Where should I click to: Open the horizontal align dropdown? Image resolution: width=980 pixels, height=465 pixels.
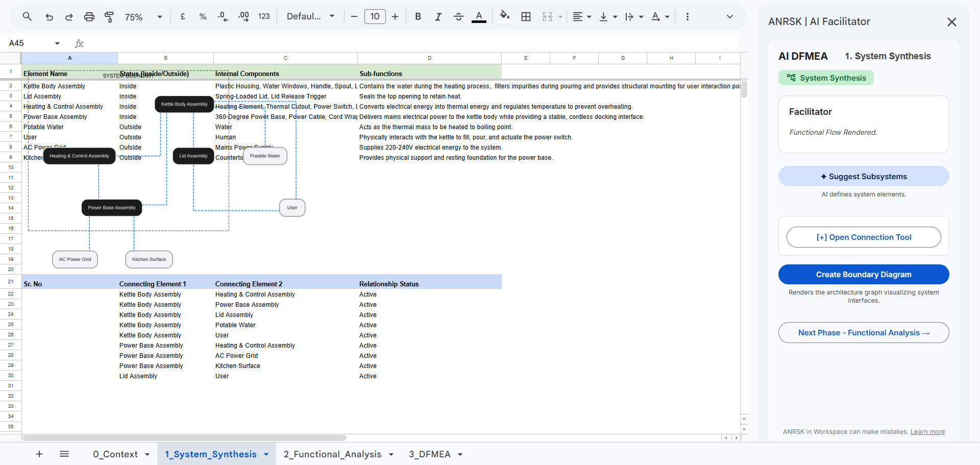[581, 17]
